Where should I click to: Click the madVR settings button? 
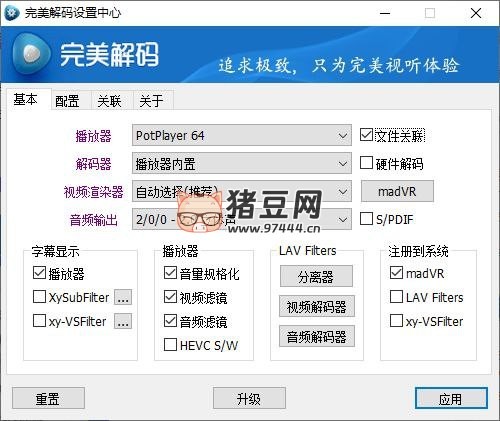point(397,191)
